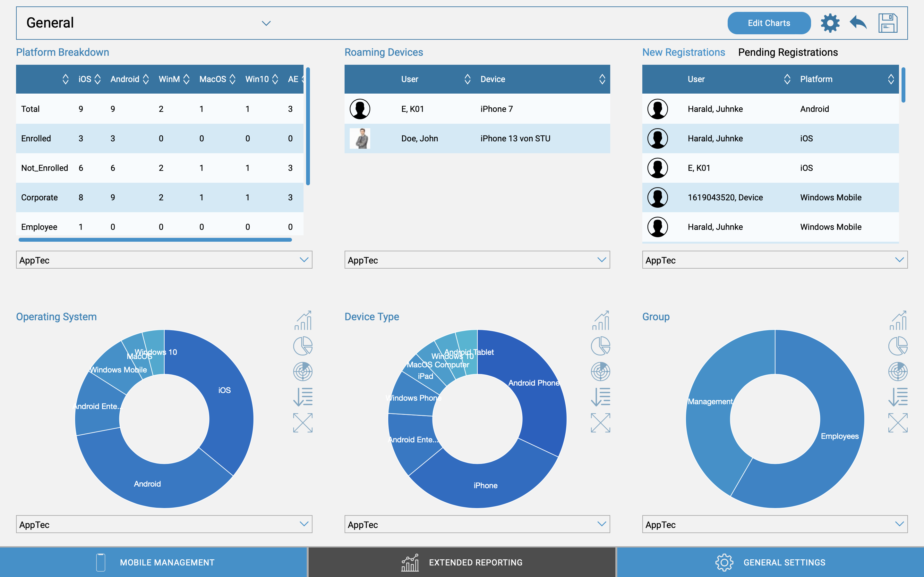Switch to the Pending Registrations tab
The image size is (924, 577).
pyautogui.click(x=788, y=52)
